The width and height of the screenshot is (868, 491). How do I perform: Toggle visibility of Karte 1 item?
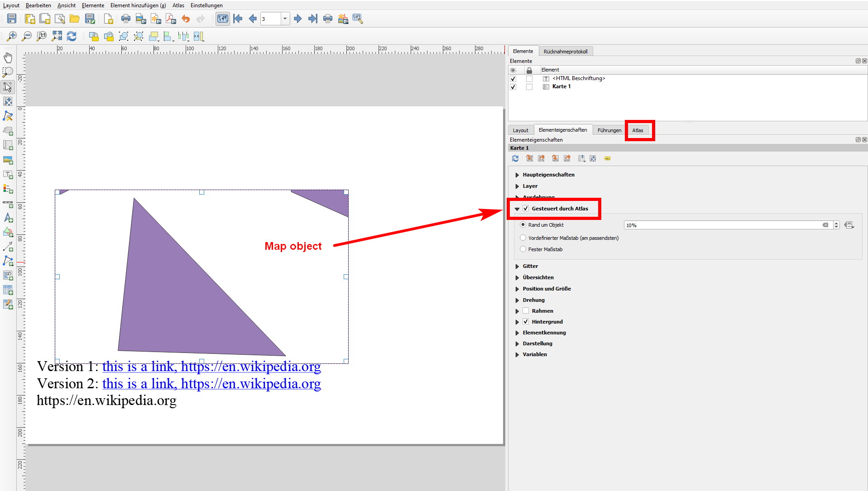point(513,87)
